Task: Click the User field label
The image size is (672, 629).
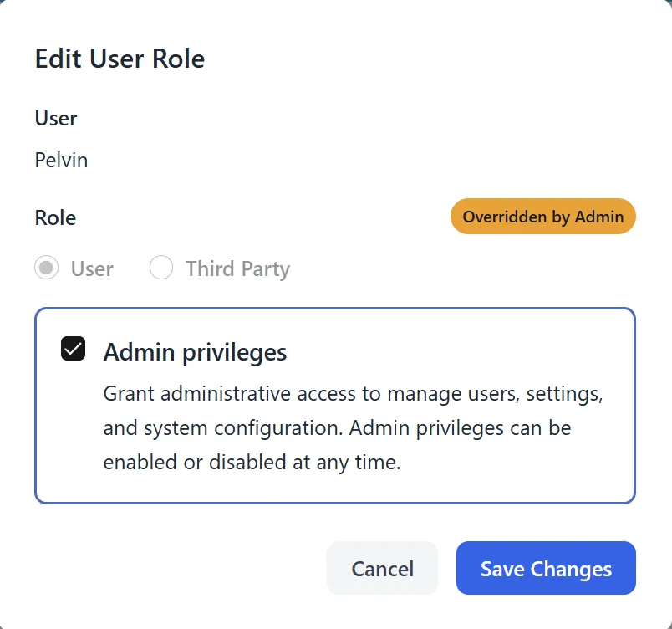Action: point(55,119)
